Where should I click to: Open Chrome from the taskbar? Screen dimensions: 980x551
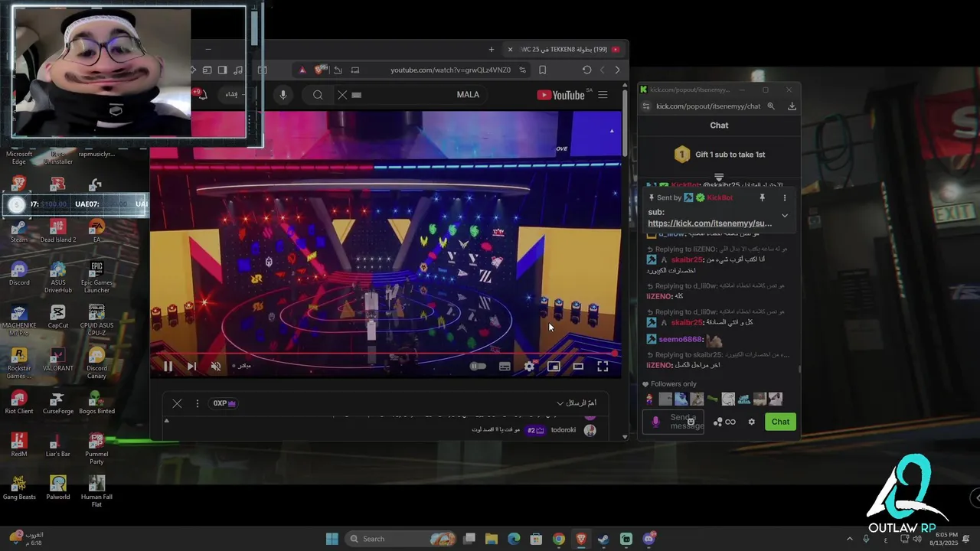coord(559,539)
